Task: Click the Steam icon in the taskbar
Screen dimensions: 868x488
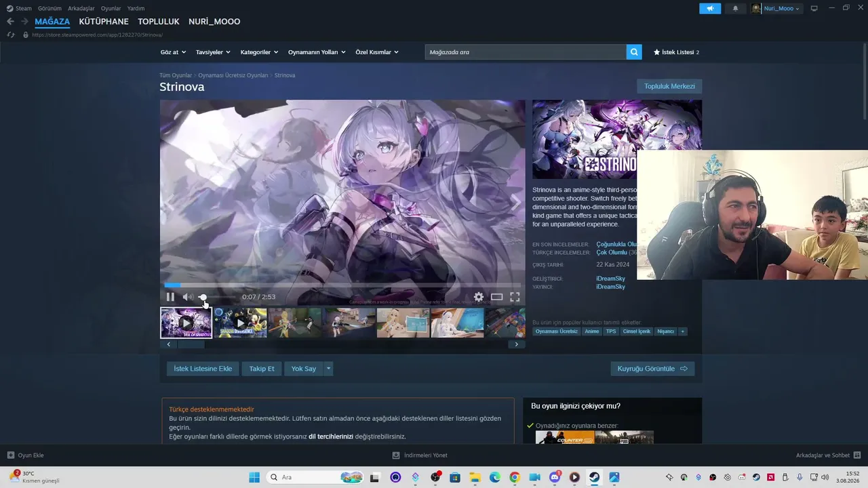Action: (x=594, y=477)
